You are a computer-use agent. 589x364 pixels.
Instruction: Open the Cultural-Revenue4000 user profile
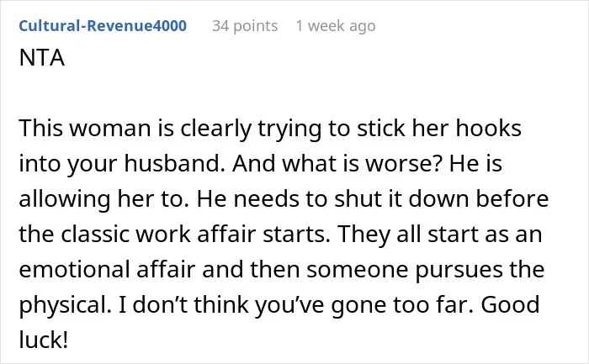[103, 26]
